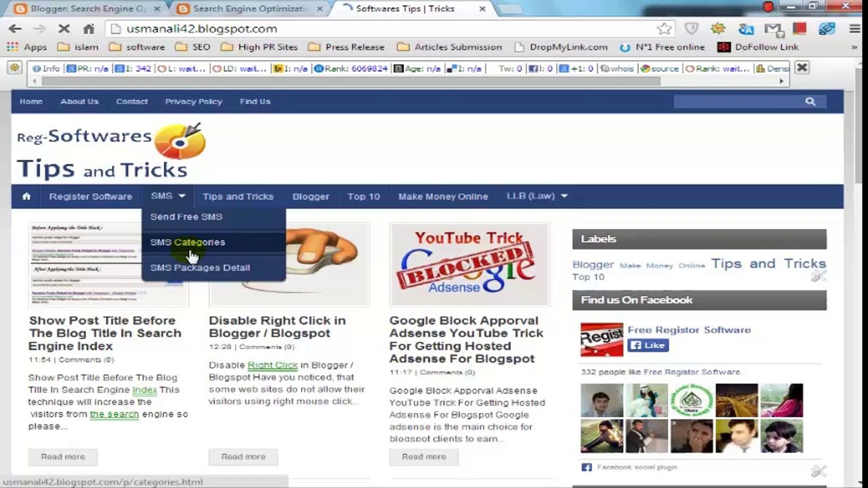This screenshot has height=488, width=868.
Task: Click the translate extension icon
Action: (x=746, y=28)
